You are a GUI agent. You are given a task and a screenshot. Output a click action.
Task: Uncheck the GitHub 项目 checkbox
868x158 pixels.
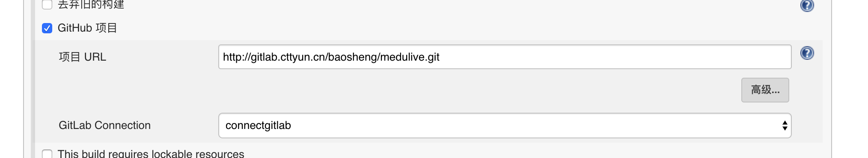pyautogui.click(x=47, y=28)
